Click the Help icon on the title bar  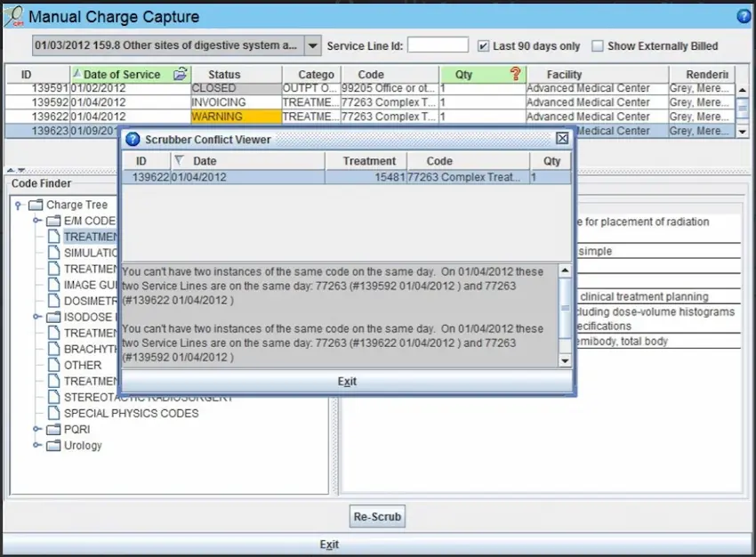(x=744, y=15)
